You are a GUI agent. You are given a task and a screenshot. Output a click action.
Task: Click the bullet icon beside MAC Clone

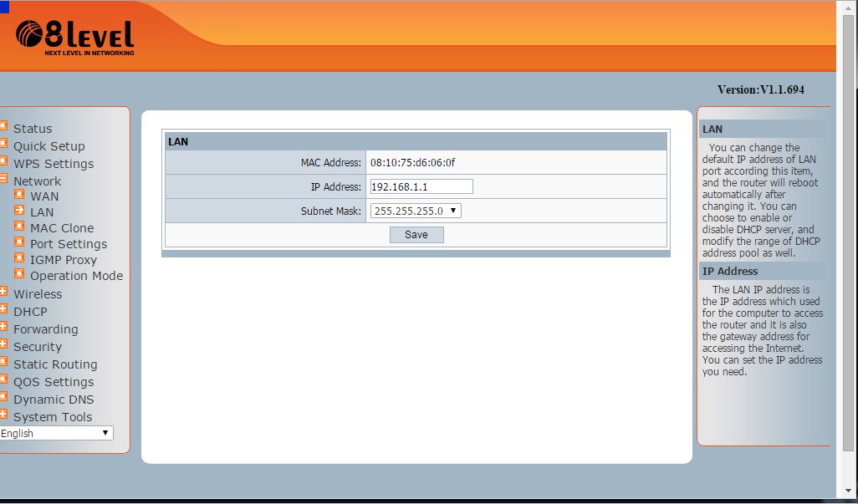tap(19, 226)
